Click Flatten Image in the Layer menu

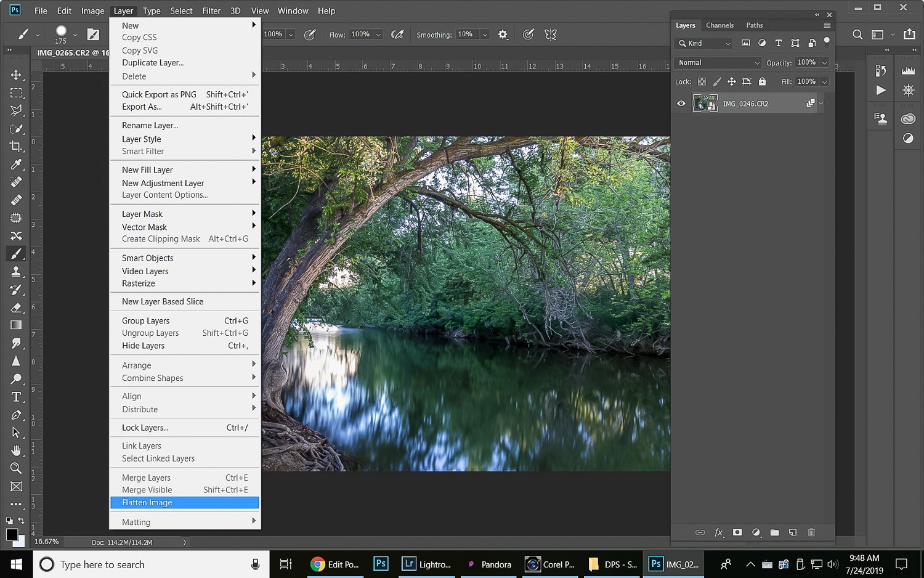coord(147,502)
